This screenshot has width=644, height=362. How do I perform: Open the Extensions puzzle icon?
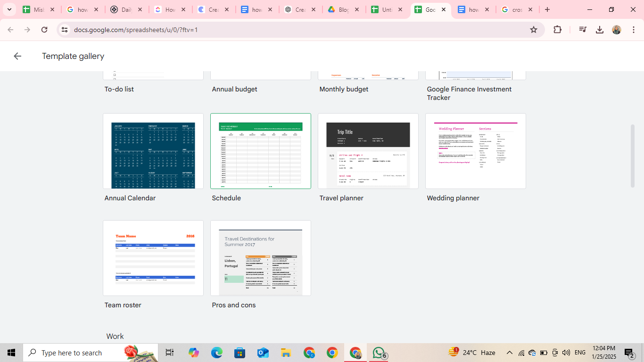tap(557, 30)
